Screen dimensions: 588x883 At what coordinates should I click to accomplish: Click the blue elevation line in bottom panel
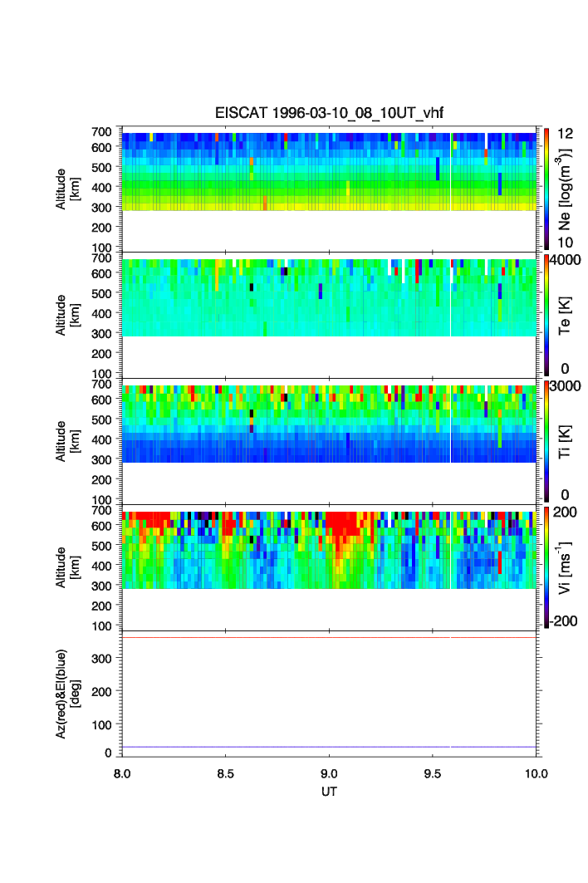click(x=329, y=747)
